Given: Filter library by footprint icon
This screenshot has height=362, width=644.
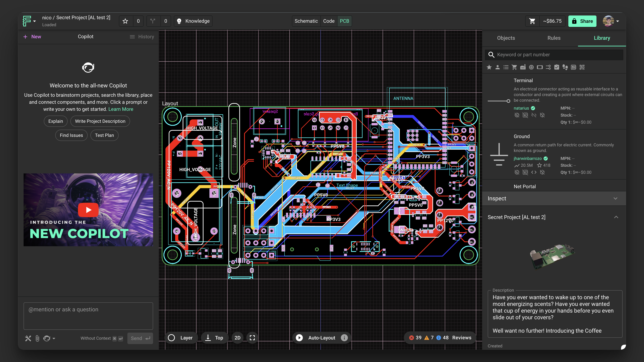Looking at the screenshot, I should pos(565,67).
